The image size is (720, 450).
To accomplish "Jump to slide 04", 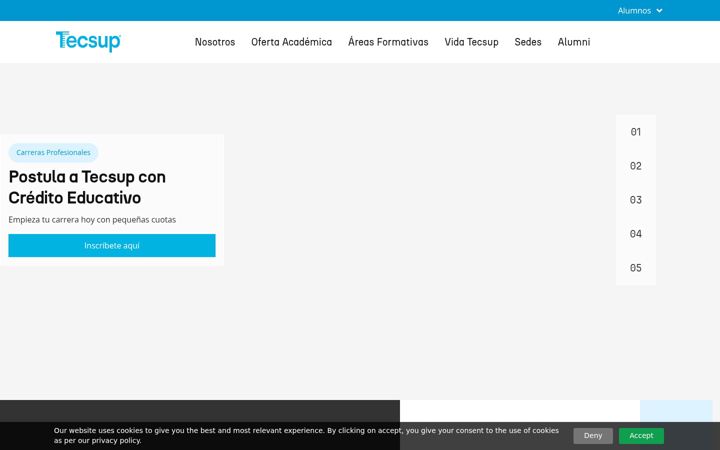I will click(636, 234).
